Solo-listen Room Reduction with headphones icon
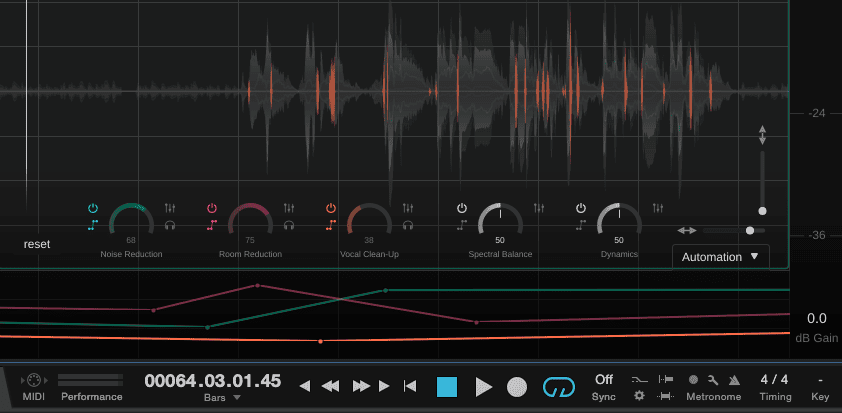Image resolution: width=842 pixels, height=413 pixels. (x=289, y=225)
